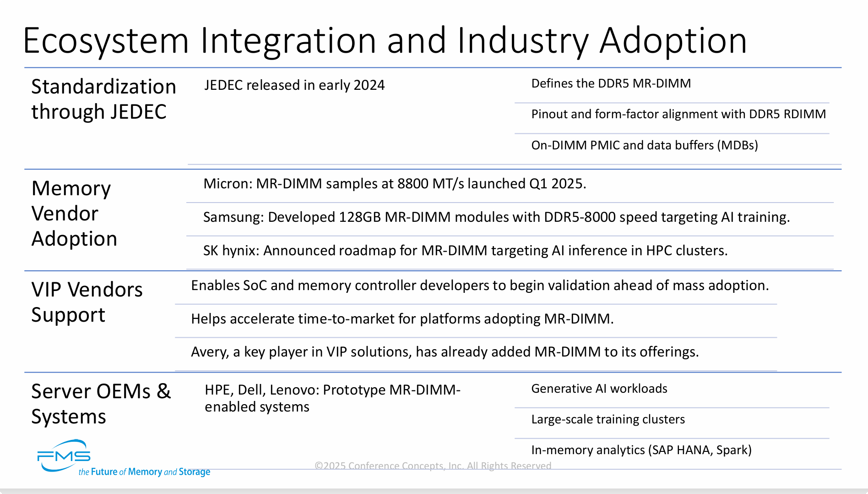This screenshot has height=494, width=868.
Task: Select the Generative AI workloads item
Action: 599,389
